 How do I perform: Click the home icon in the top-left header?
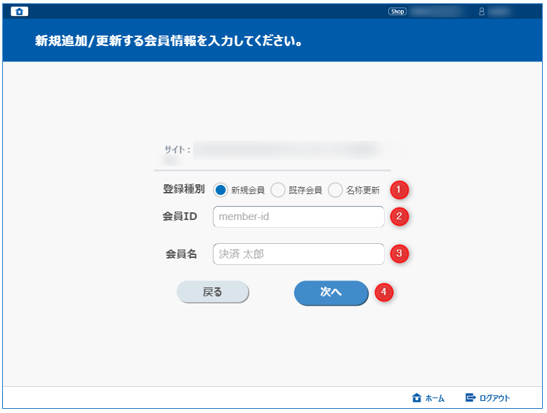point(19,12)
